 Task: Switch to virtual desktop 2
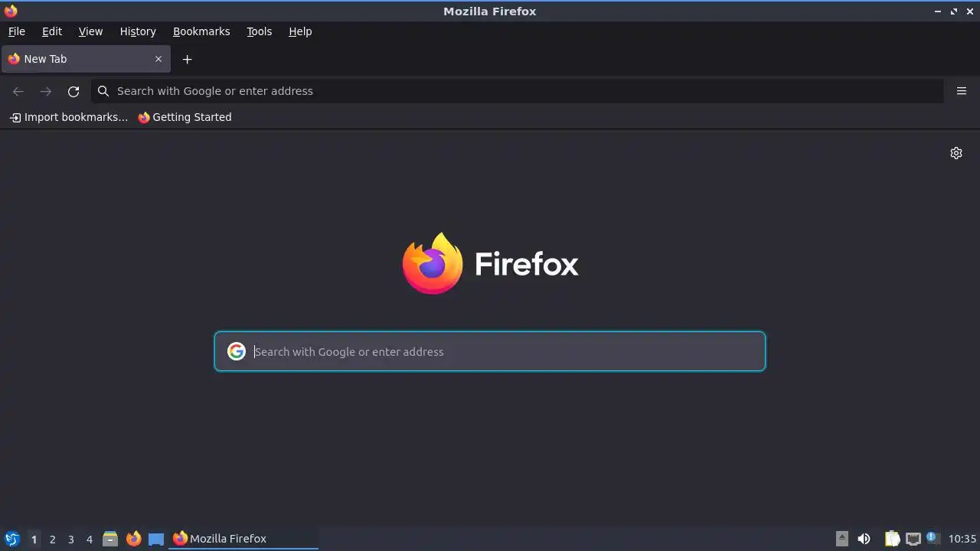(x=52, y=539)
